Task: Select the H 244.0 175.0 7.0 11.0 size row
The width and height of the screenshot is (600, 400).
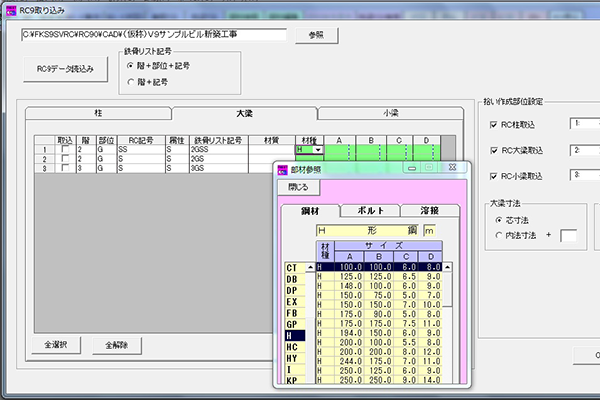Action: click(379, 361)
